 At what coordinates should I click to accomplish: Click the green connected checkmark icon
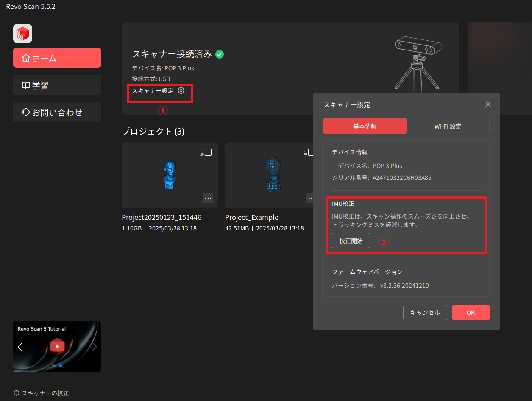220,54
